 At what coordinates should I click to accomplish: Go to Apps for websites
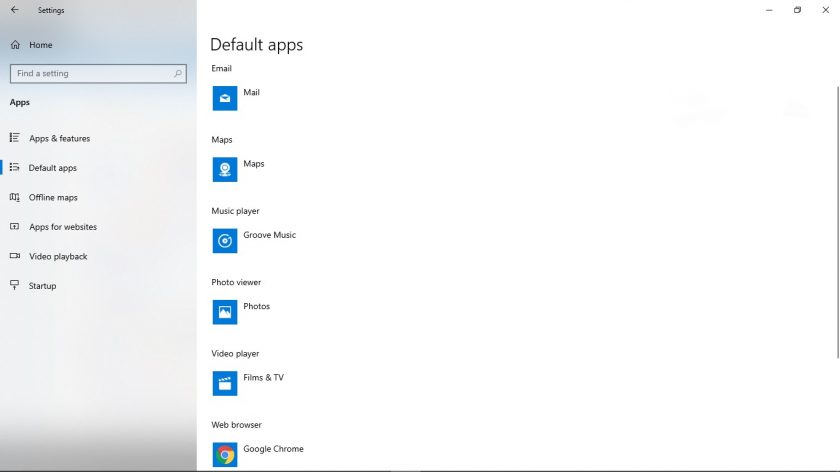coord(98,227)
